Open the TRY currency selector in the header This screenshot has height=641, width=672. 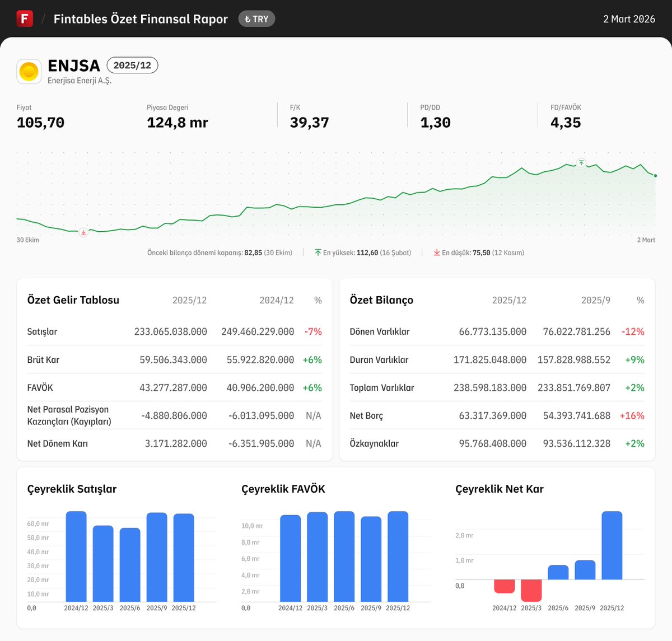point(256,18)
